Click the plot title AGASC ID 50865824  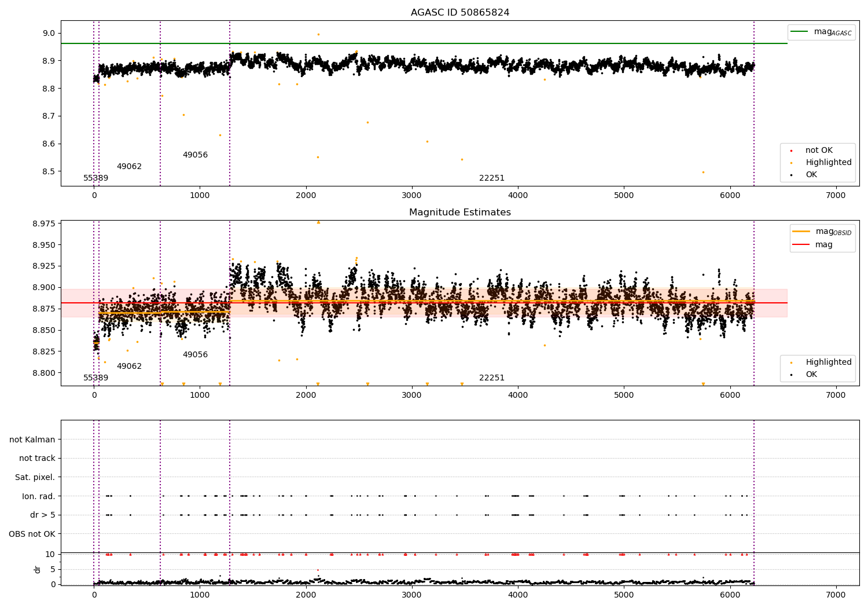pyautogui.click(x=460, y=12)
